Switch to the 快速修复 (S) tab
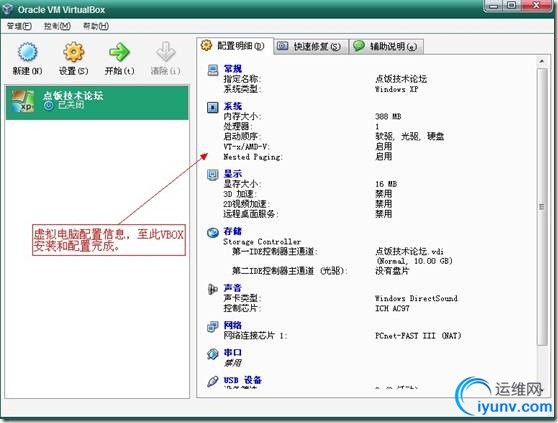Image resolution: width=558 pixels, height=423 pixels. point(311,46)
